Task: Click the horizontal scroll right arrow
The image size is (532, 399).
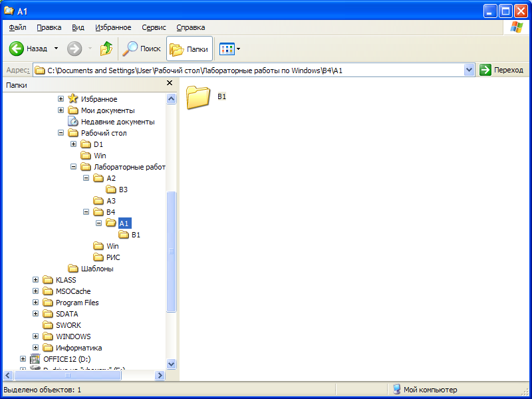Action: [160, 375]
